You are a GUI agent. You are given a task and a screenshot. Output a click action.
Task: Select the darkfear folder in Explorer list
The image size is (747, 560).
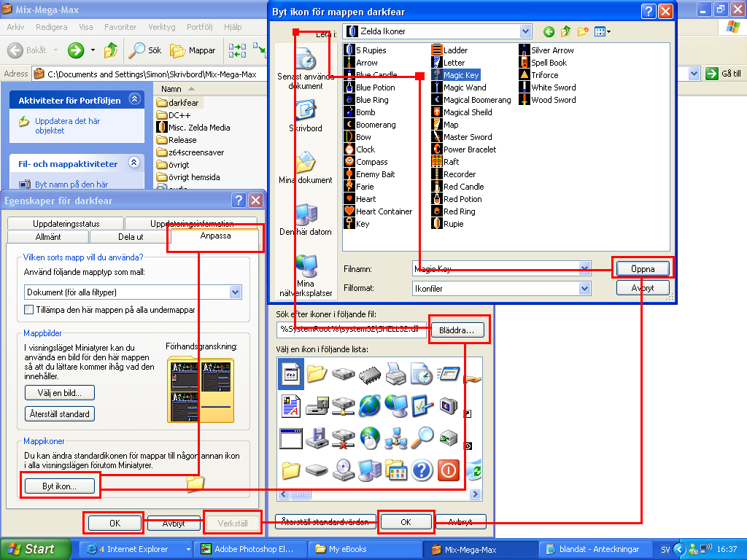point(178,102)
